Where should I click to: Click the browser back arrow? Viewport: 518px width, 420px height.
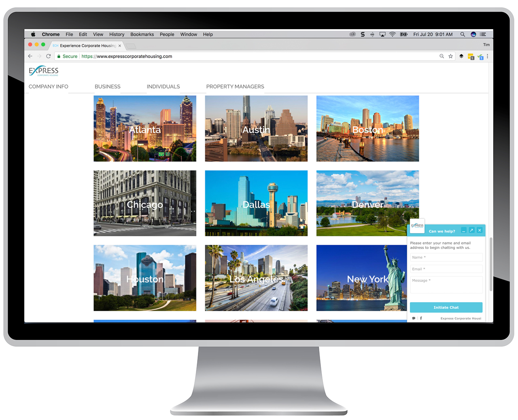pyautogui.click(x=30, y=56)
